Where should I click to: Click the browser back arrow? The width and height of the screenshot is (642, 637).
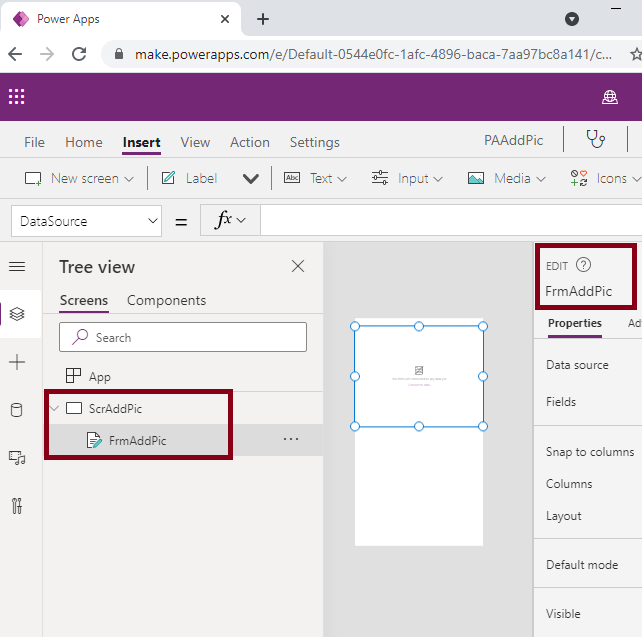point(15,54)
